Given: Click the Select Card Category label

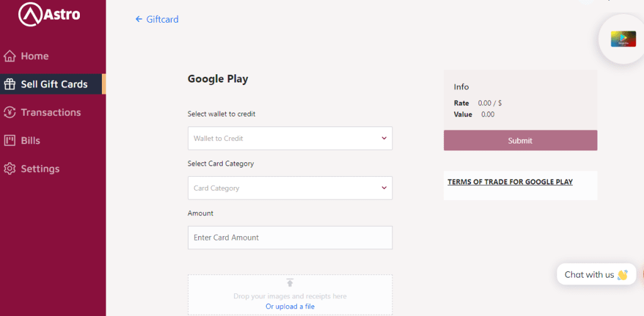Looking at the screenshot, I should [221, 164].
